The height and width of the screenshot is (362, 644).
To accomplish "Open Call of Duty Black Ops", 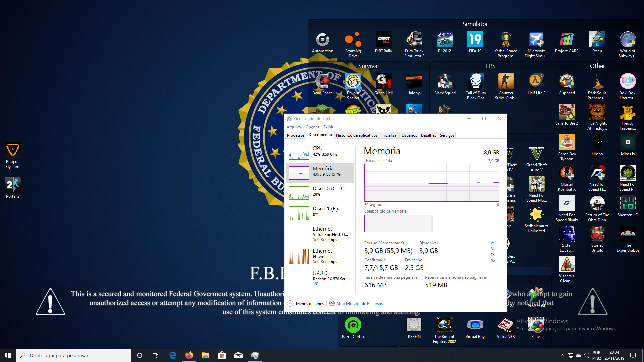I will pyautogui.click(x=475, y=87).
